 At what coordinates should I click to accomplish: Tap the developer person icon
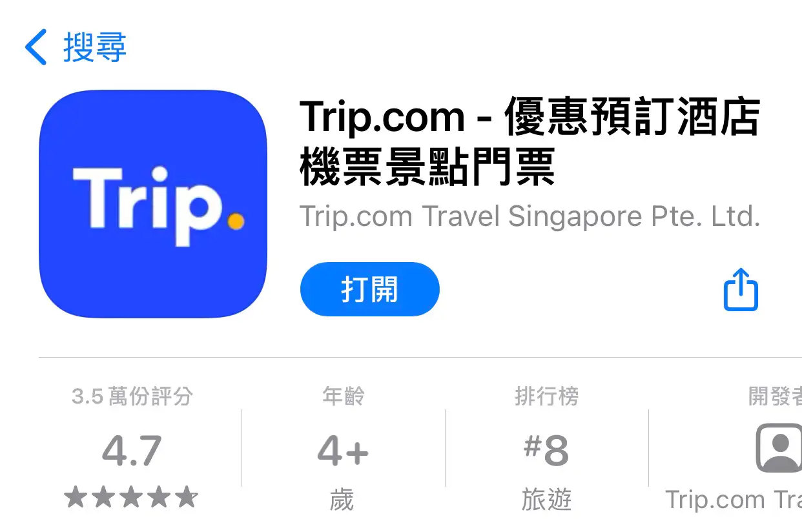[779, 449]
